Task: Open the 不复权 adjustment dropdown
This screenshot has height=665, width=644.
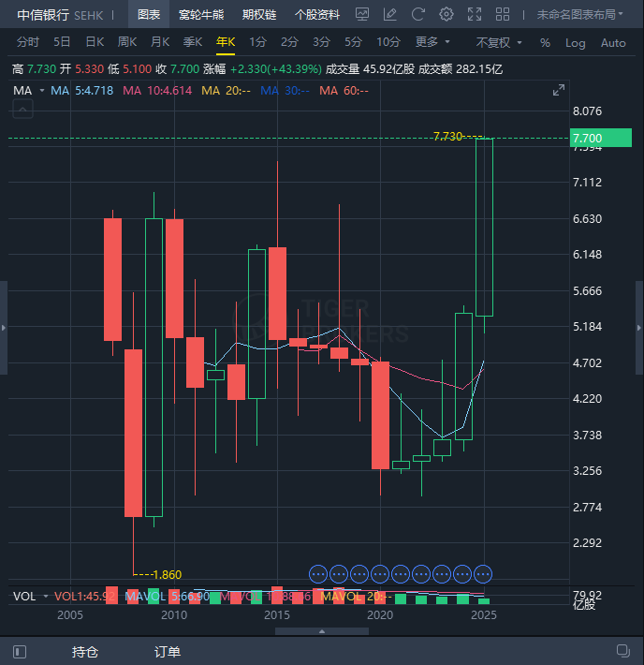Action: (499, 42)
